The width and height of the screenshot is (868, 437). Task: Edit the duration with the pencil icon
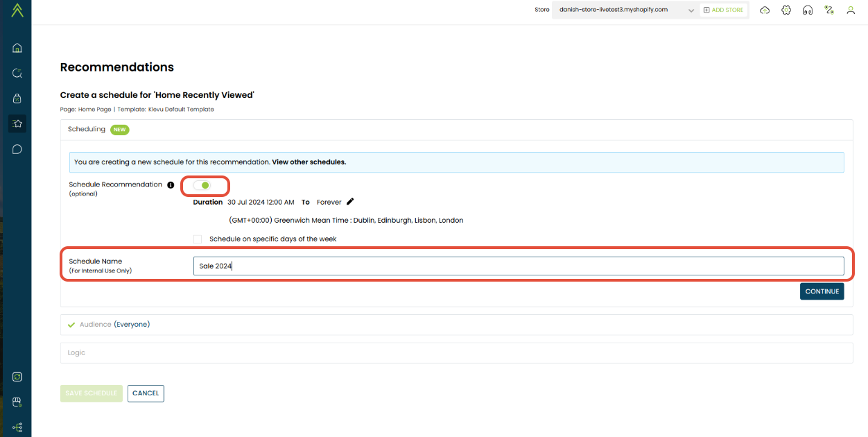tap(350, 202)
